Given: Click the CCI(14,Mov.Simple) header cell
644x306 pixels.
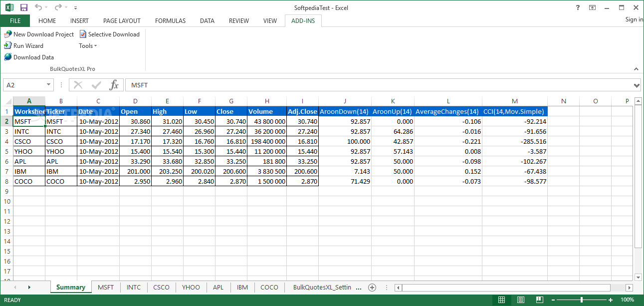Looking at the screenshot, I should [515, 111].
